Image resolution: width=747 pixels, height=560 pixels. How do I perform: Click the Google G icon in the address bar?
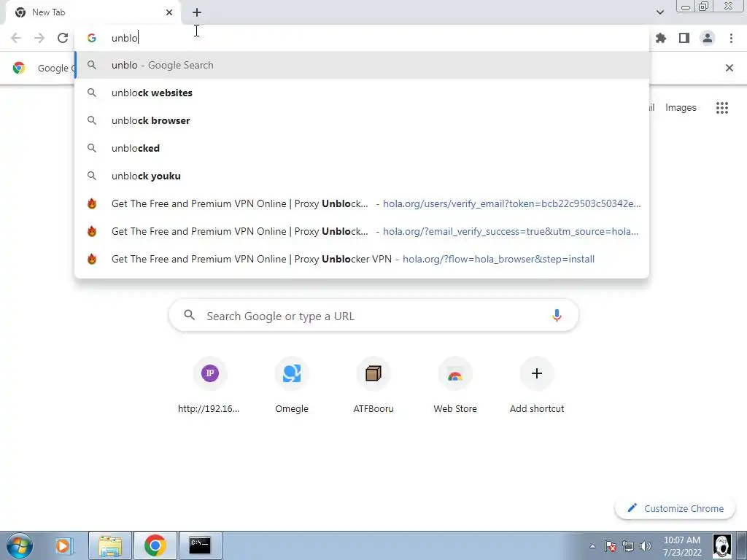click(92, 38)
